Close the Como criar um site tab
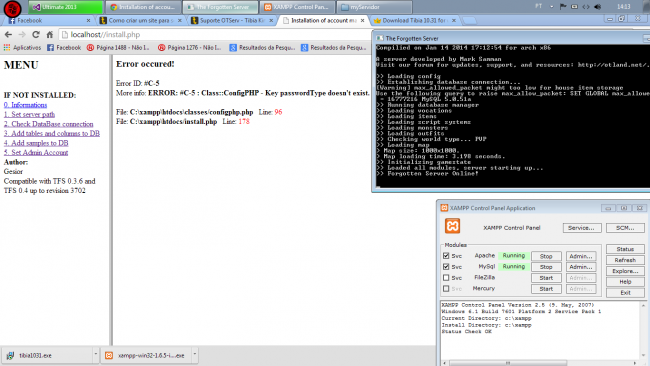Viewport: 650px width, 366px height. click(179, 20)
